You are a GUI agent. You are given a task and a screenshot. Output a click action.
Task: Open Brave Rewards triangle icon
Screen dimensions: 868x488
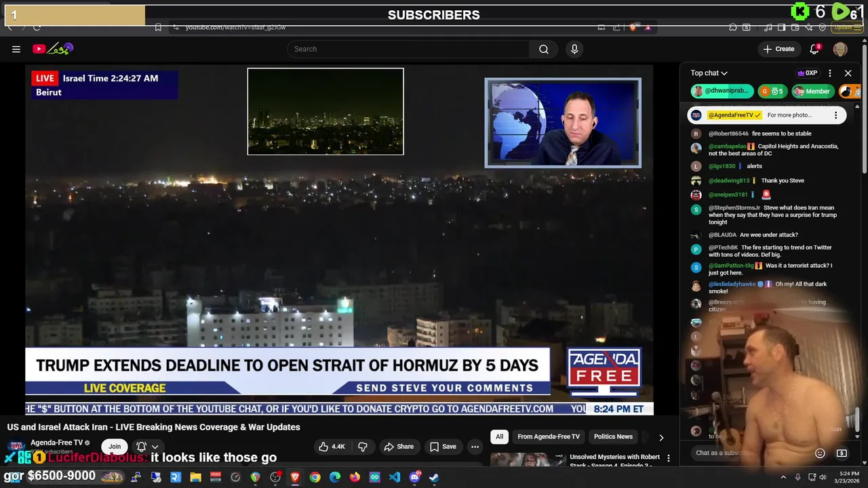tap(648, 27)
